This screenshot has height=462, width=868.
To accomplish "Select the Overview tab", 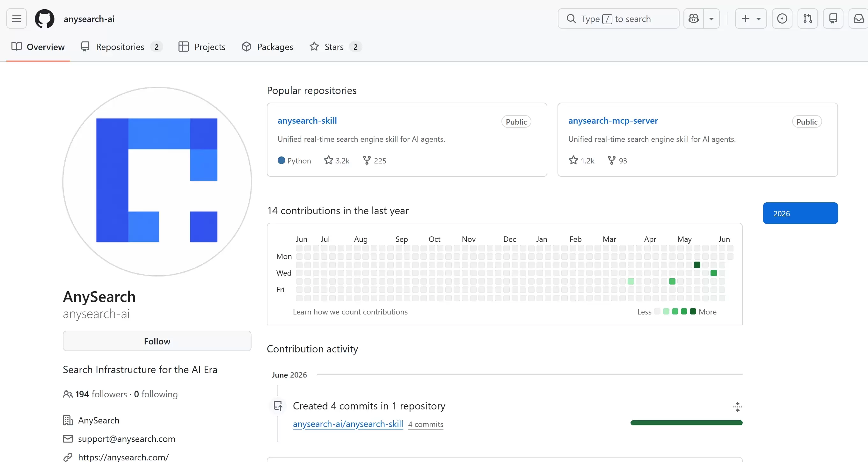I will tap(38, 47).
